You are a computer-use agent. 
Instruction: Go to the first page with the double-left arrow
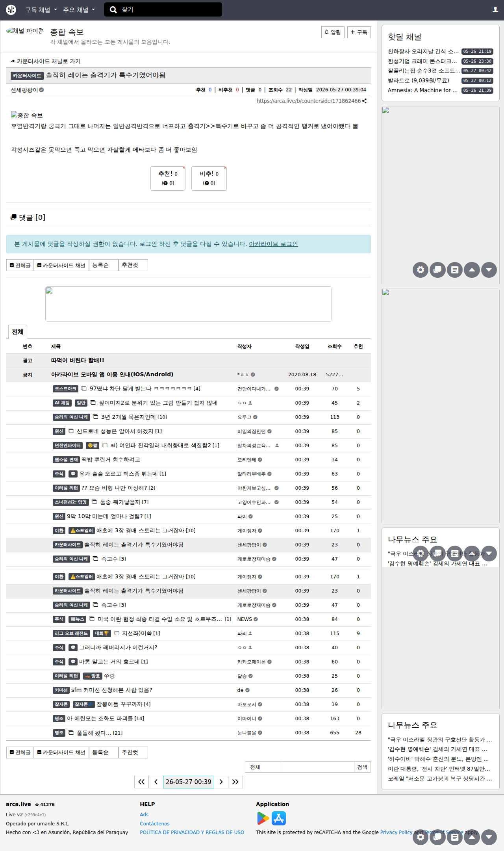pos(141,782)
